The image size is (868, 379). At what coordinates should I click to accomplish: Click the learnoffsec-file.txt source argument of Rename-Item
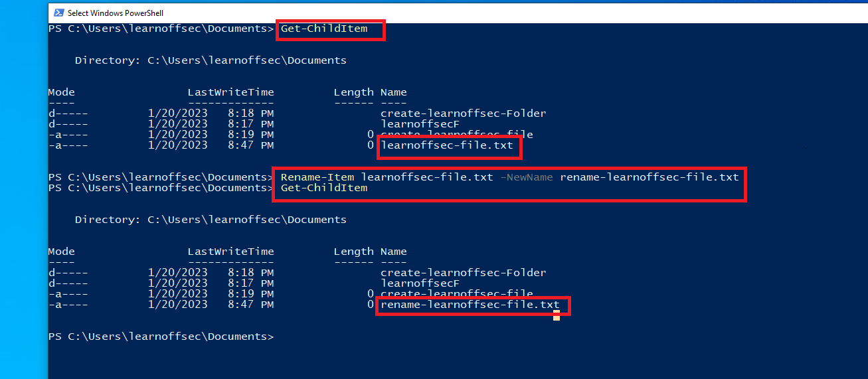427,177
